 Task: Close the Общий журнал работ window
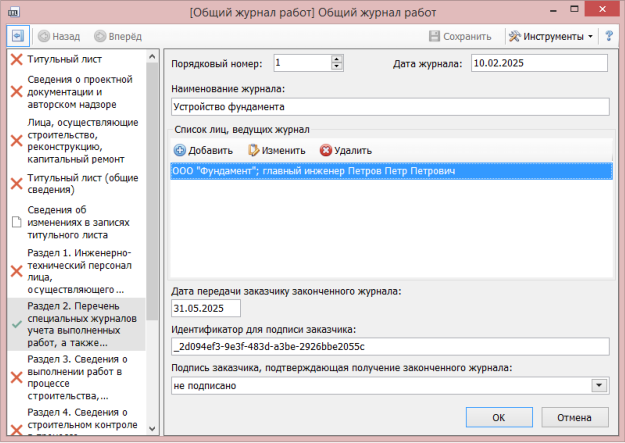[x=602, y=9]
